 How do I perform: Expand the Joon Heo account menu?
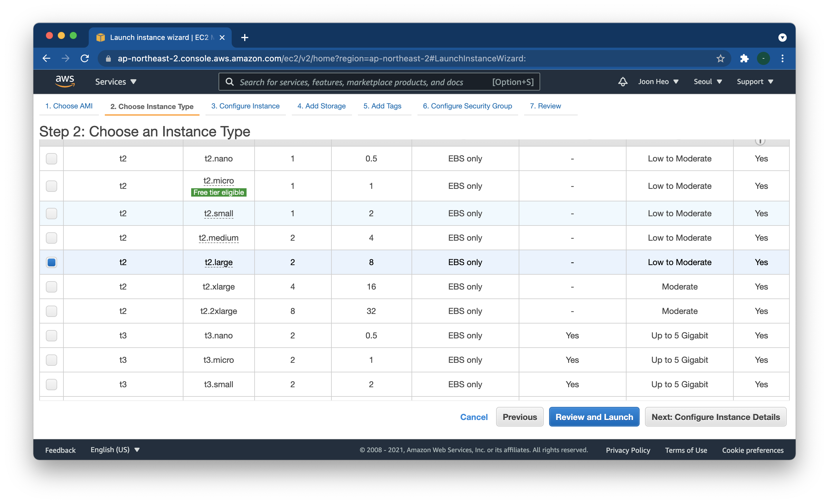pos(658,81)
